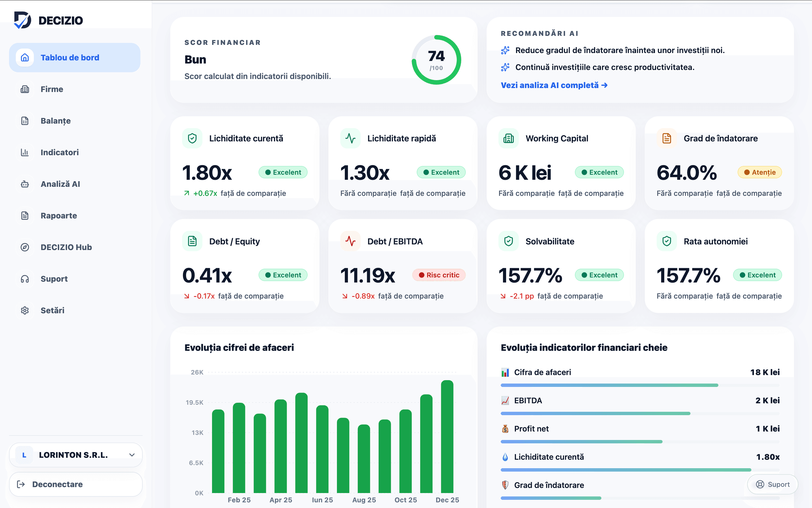
Task: Open DECIZIO Hub from the sidebar
Action: (x=74, y=247)
